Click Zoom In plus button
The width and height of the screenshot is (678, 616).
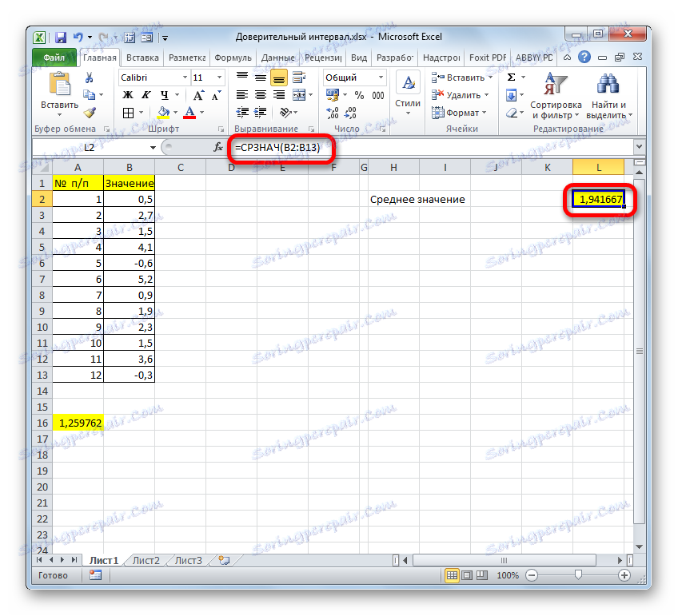pyautogui.click(x=624, y=575)
